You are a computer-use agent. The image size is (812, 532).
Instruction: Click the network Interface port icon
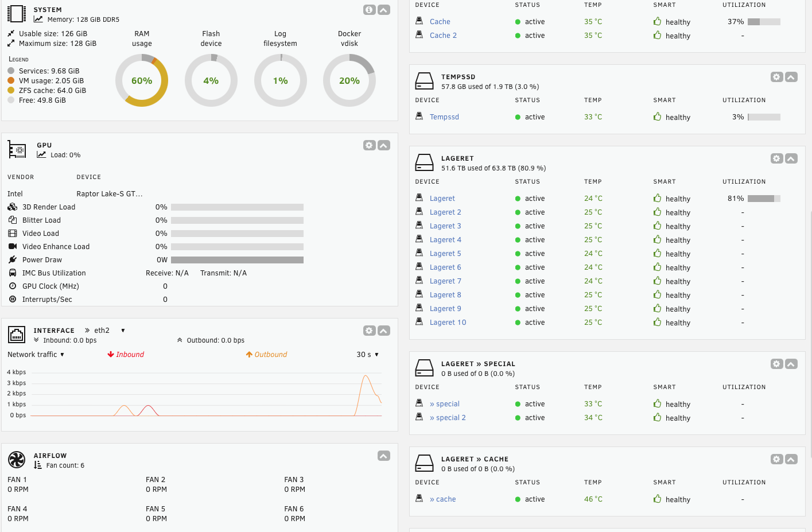[17, 335]
